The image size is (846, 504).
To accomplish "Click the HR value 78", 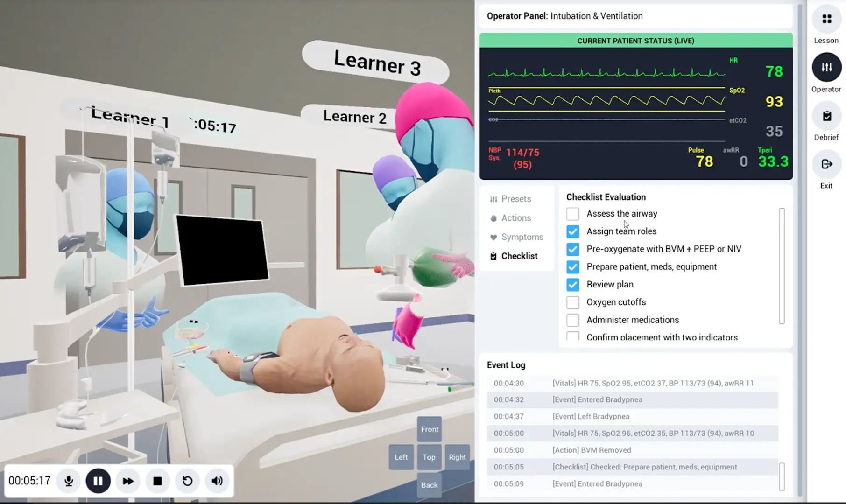I will pos(774,71).
